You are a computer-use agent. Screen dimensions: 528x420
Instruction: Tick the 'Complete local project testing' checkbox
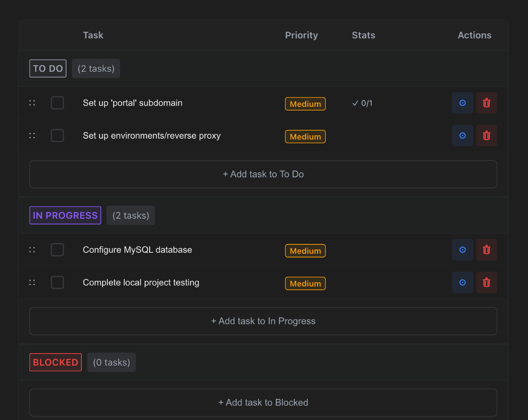(x=57, y=282)
